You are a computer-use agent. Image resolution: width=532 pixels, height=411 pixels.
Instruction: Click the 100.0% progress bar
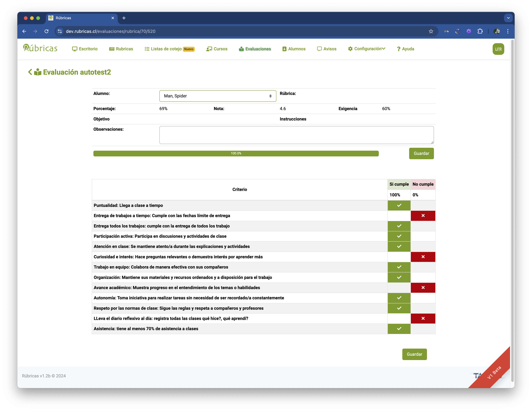coord(236,153)
